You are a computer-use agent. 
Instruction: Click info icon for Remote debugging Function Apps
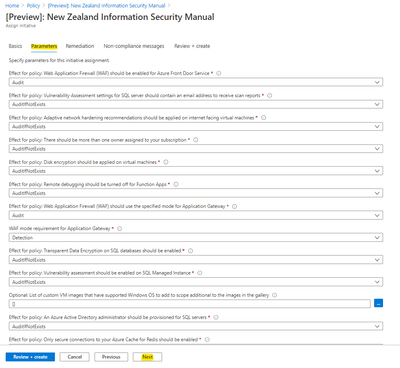point(176,184)
